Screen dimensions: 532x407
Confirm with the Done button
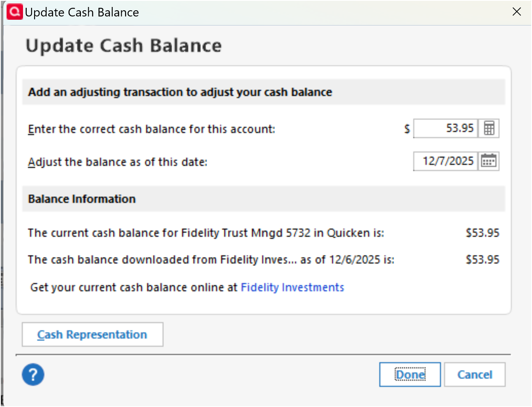click(410, 375)
